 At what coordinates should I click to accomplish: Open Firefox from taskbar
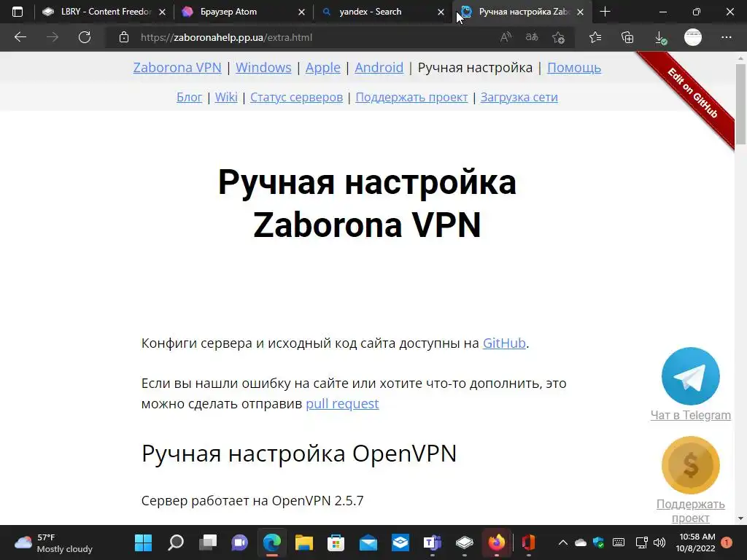click(x=497, y=542)
